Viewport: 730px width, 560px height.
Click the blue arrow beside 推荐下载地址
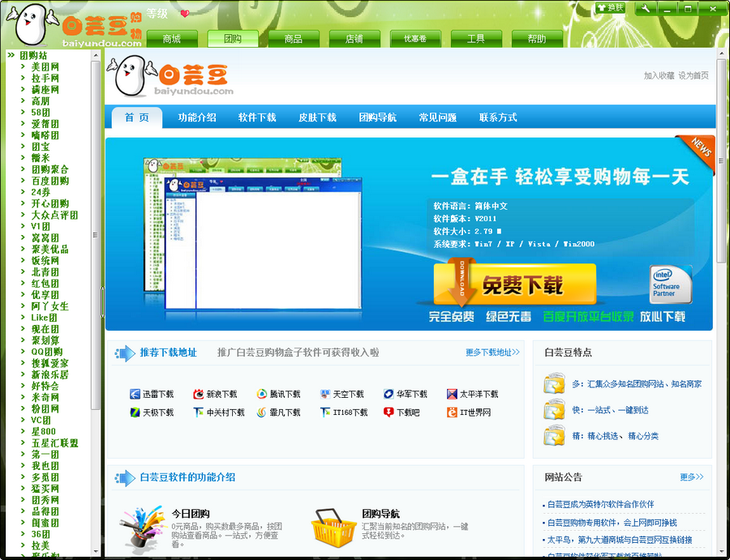pyautogui.click(x=124, y=353)
